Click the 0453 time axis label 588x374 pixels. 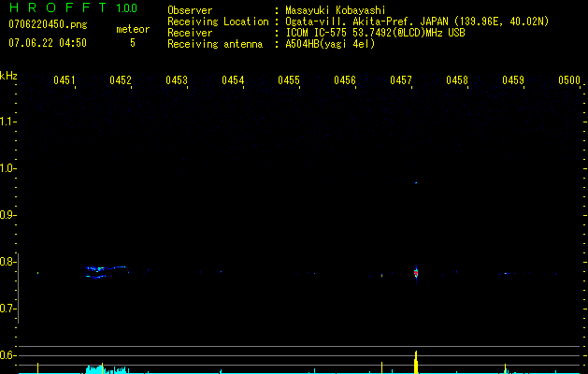[x=177, y=80]
